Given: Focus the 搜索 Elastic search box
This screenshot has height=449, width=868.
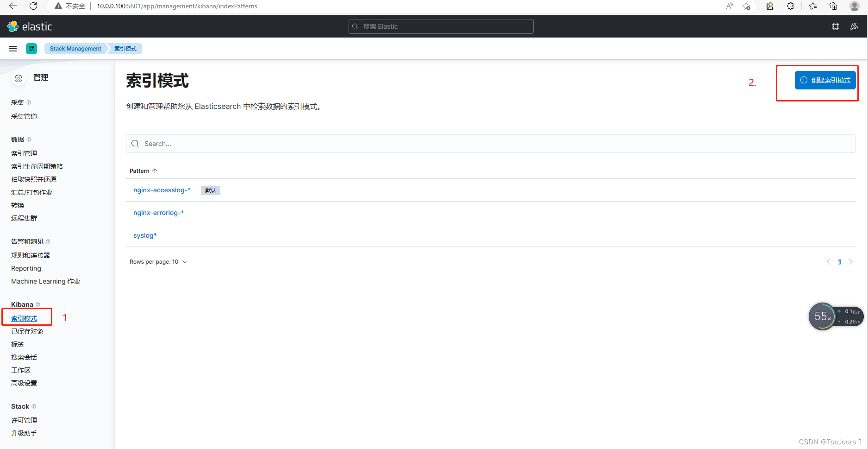Looking at the screenshot, I should (441, 26).
